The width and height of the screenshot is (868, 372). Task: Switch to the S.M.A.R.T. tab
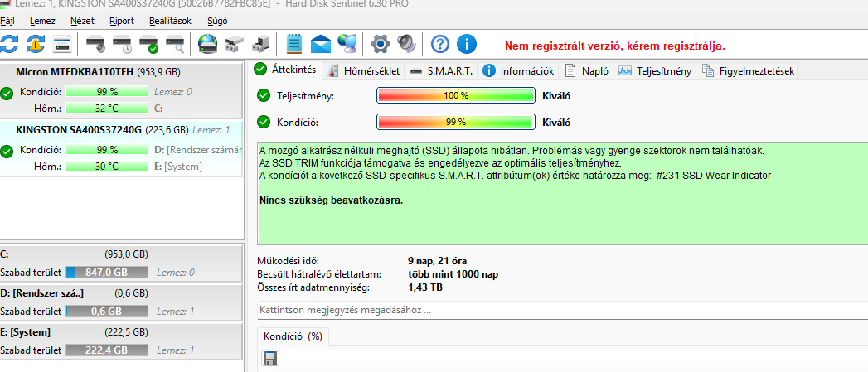click(x=442, y=71)
